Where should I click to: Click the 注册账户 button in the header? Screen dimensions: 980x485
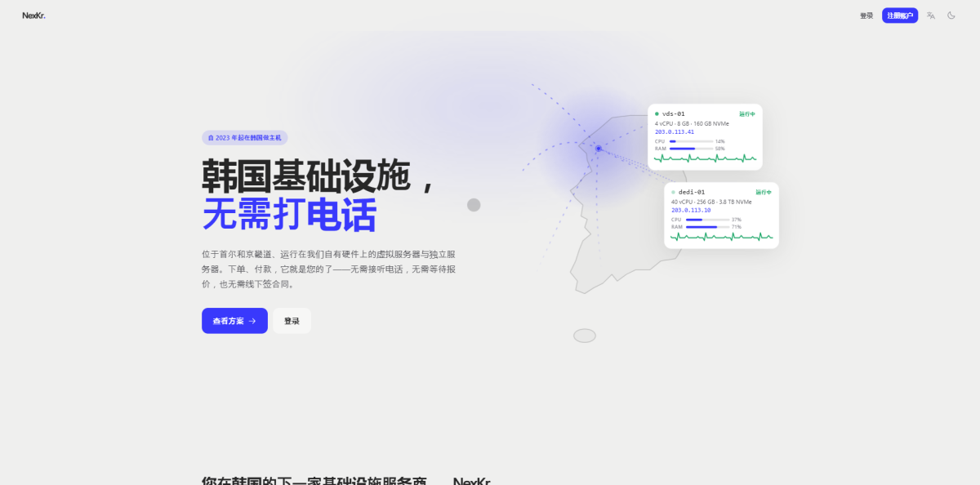[900, 16]
